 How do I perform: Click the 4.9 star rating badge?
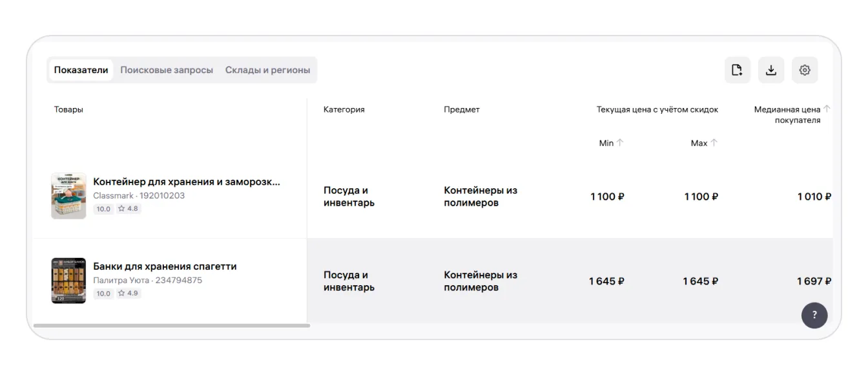pos(128,294)
